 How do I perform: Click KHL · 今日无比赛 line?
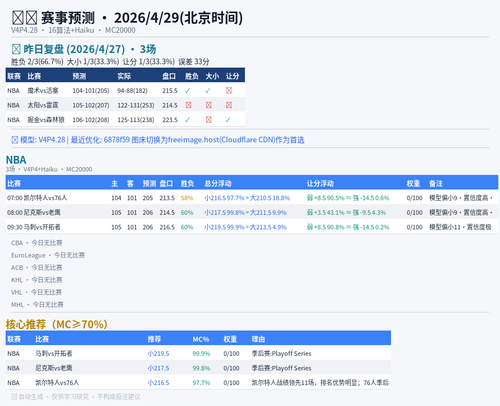[37, 280]
